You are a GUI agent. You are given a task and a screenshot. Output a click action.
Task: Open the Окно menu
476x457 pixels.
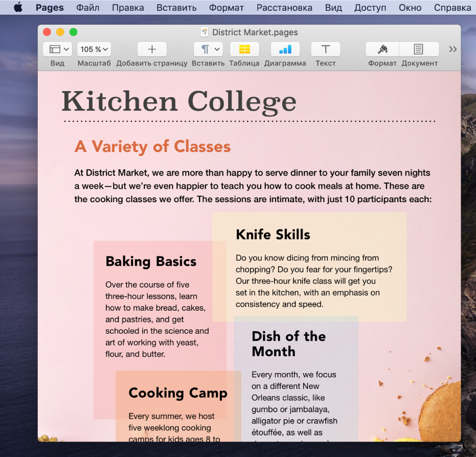[x=410, y=8]
